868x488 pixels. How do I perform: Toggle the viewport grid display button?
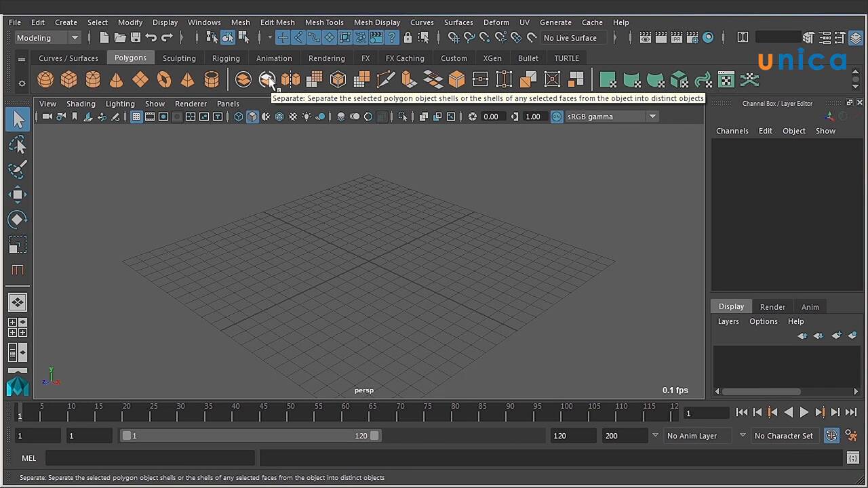point(136,117)
